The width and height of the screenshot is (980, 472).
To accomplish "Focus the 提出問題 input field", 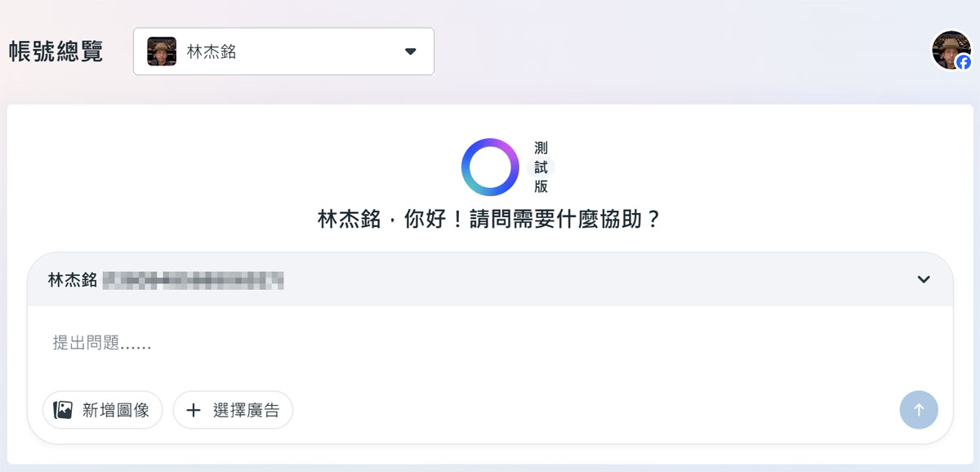I will point(490,344).
